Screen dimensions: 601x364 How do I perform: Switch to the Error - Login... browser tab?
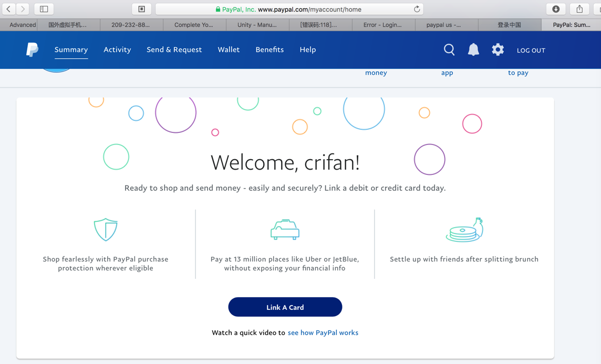click(384, 25)
